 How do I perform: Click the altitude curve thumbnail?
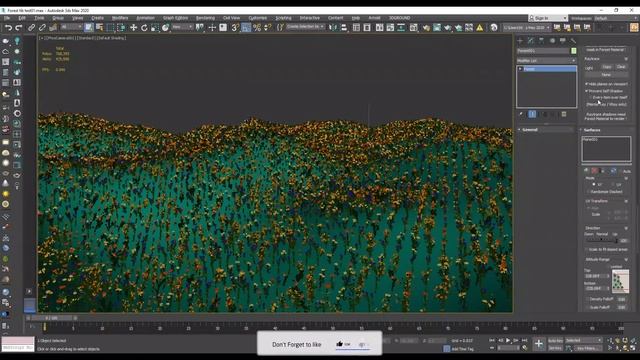point(620,281)
